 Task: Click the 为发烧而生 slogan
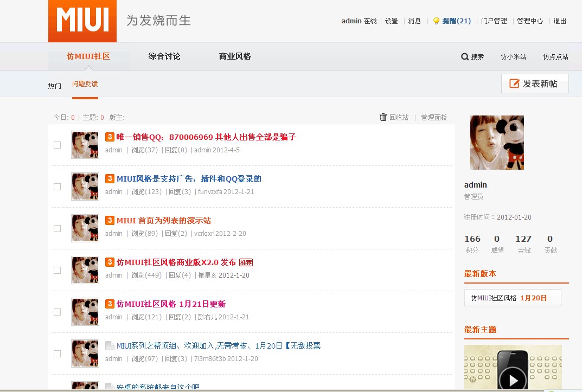click(x=158, y=21)
